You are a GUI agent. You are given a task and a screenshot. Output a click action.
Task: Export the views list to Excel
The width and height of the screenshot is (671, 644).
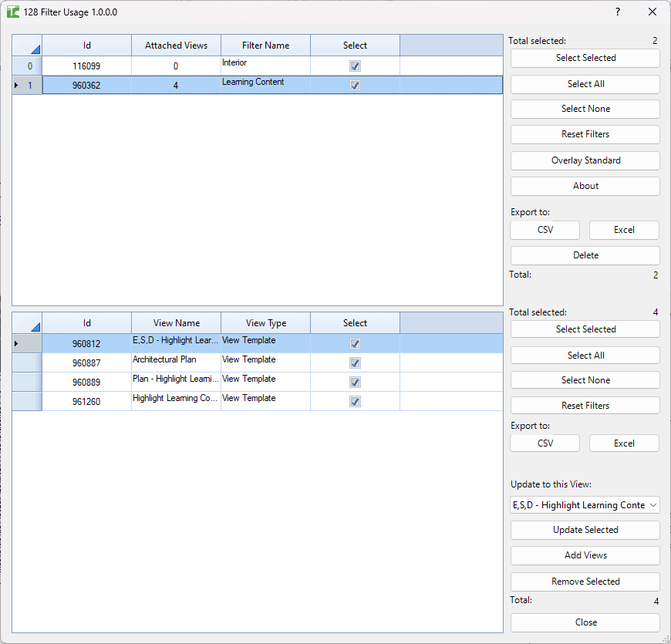point(624,443)
